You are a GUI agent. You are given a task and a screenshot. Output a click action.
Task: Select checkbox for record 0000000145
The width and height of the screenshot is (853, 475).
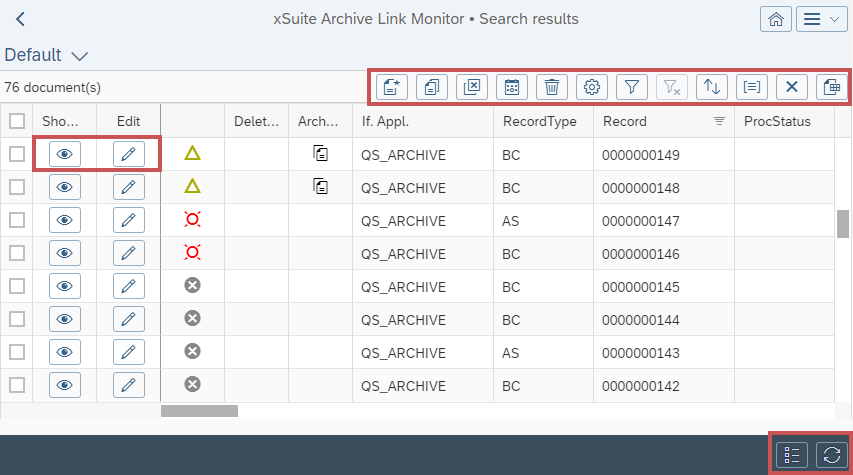17,286
